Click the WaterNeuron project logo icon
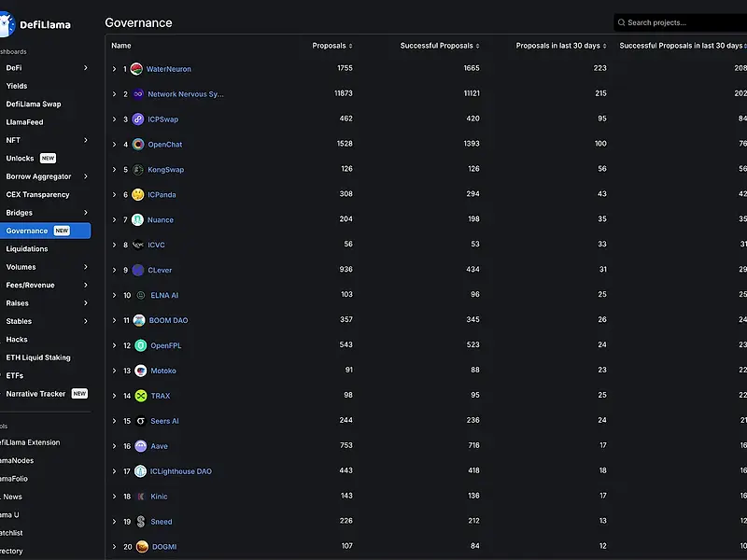 136,69
